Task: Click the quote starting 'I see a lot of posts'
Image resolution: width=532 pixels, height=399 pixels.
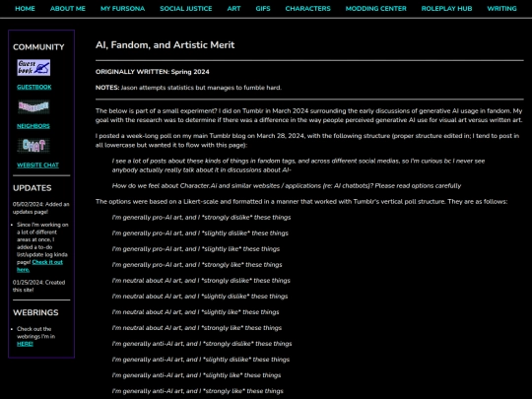Action: (x=299, y=166)
